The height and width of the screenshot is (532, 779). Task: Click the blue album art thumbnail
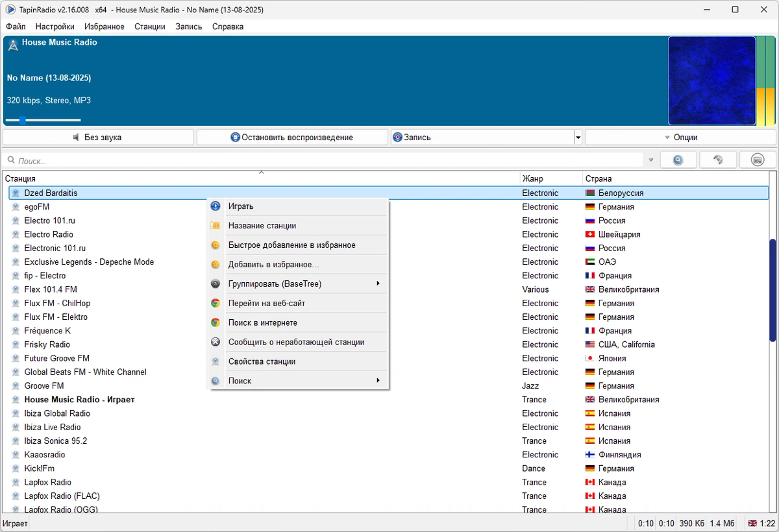point(712,80)
